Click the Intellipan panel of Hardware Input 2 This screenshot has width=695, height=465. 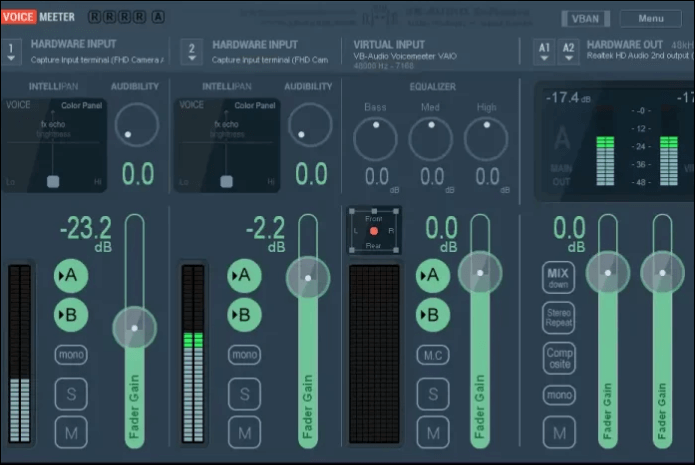227,145
